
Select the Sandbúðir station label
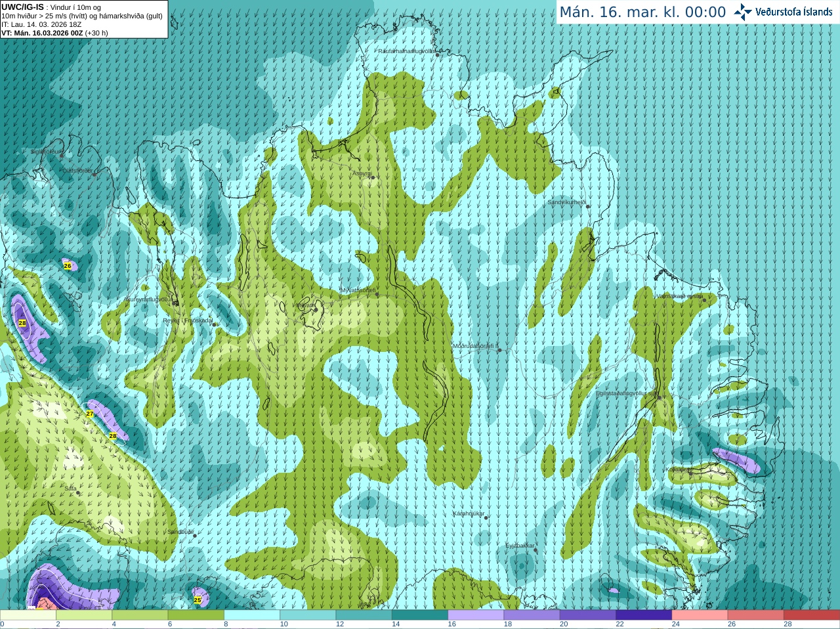(180, 532)
